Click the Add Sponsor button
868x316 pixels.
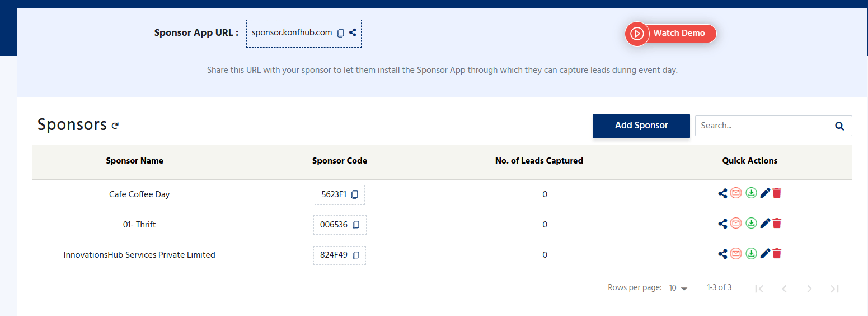click(x=641, y=126)
